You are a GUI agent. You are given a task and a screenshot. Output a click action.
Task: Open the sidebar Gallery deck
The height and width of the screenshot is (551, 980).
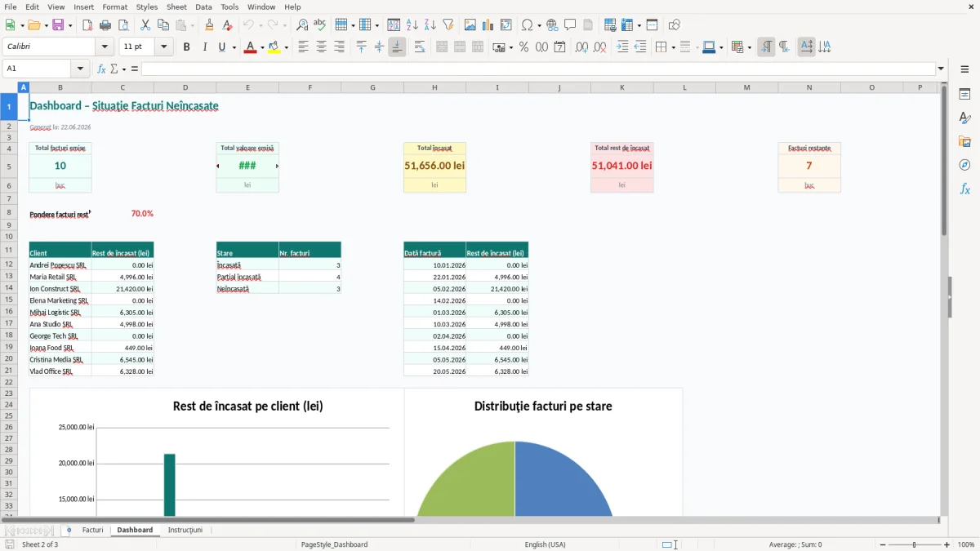[x=964, y=142]
